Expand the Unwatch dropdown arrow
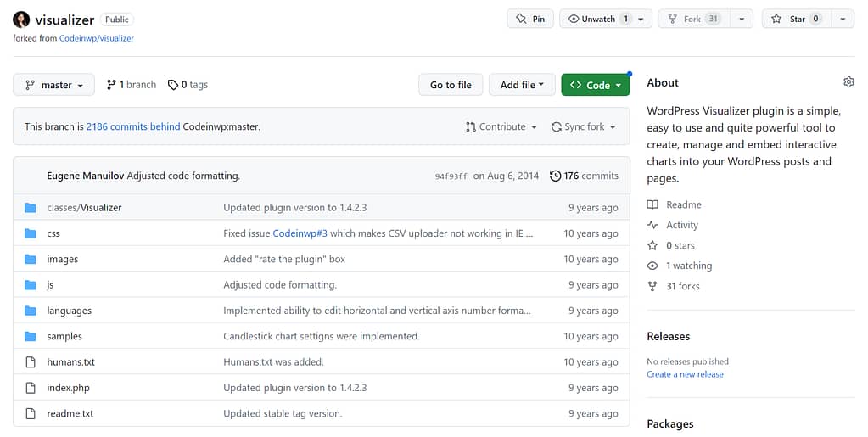 coord(641,19)
